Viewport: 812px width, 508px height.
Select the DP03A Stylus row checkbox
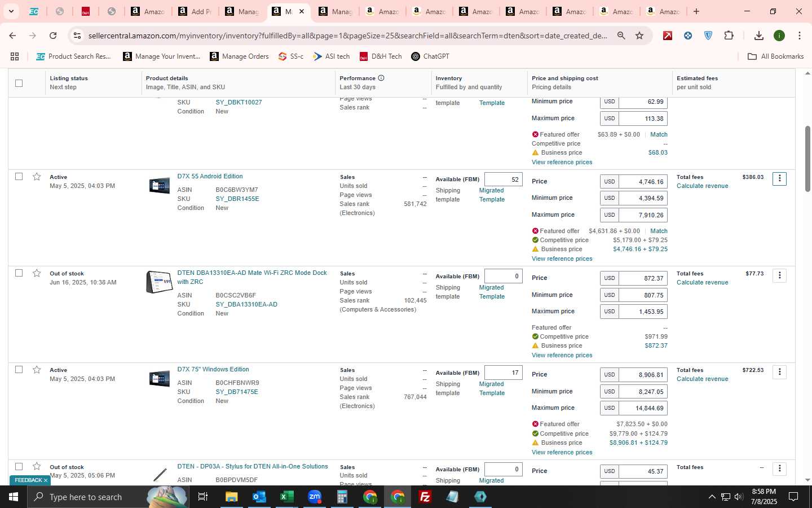[19, 466]
